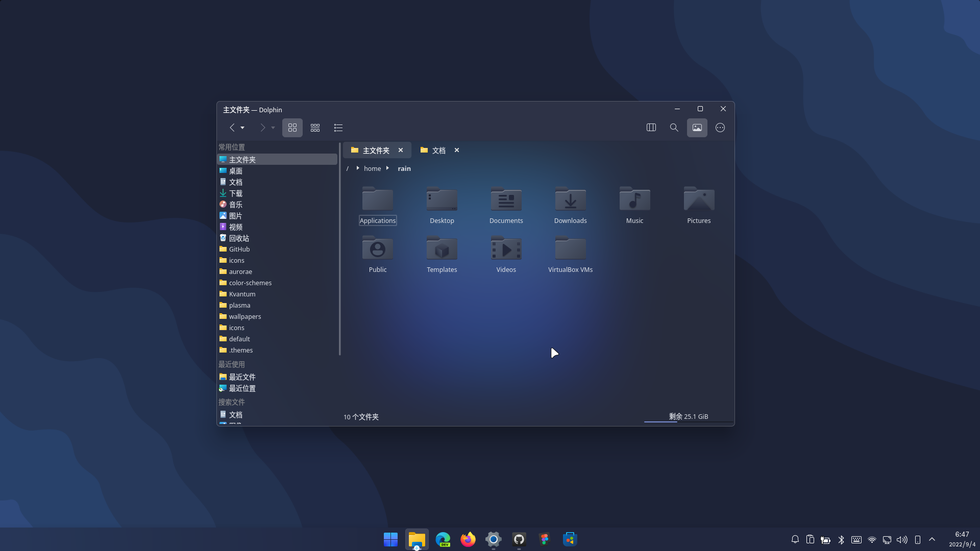Image resolution: width=980 pixels, height=551 pixels.
Task: Switch to details list view
Action: click(x=338, y=128)
